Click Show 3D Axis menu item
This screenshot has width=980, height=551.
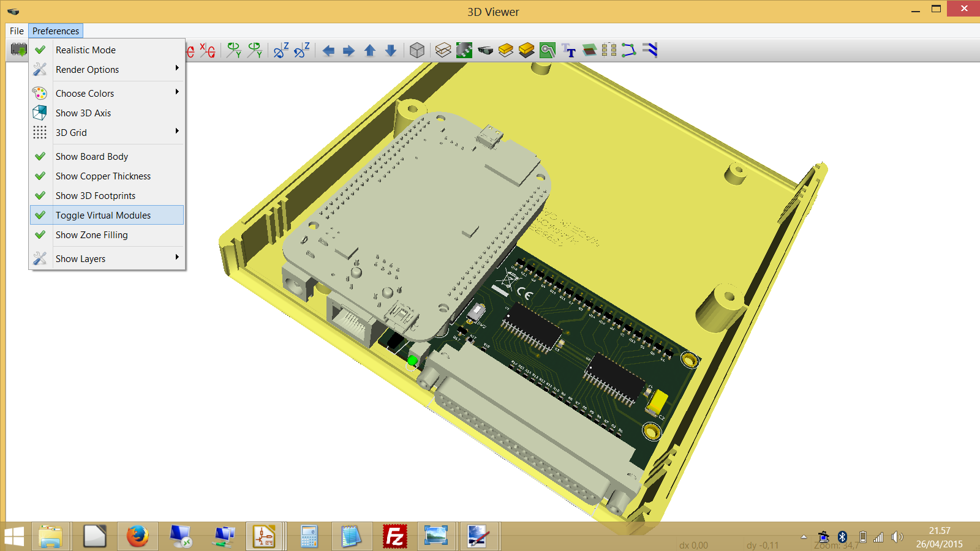point(83,113)
